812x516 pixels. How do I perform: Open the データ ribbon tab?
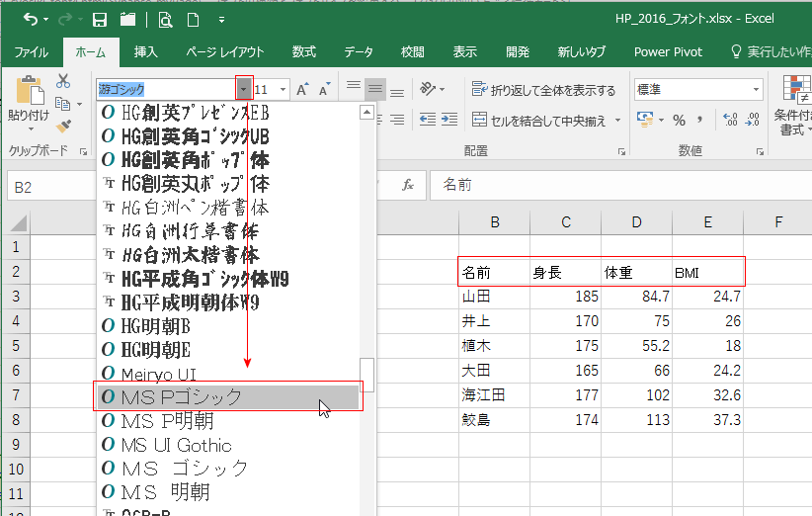(x=359, y=51)
